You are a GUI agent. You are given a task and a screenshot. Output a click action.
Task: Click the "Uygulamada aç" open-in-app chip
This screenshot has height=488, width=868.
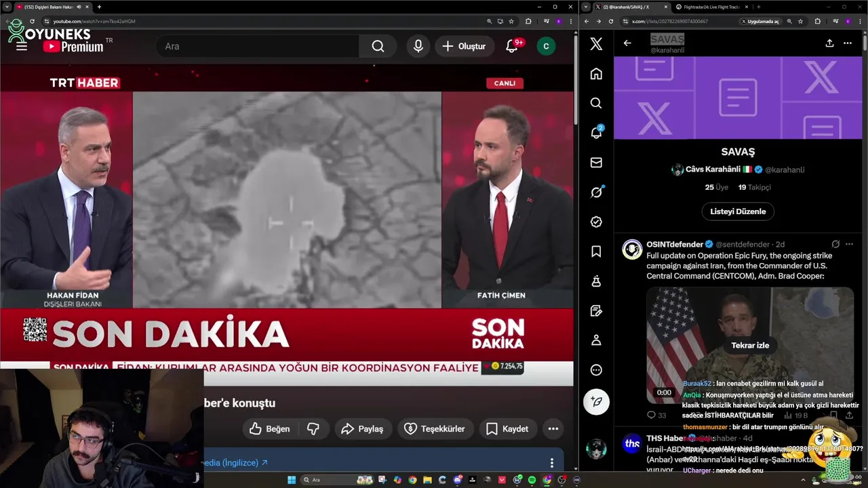(760, 21)
